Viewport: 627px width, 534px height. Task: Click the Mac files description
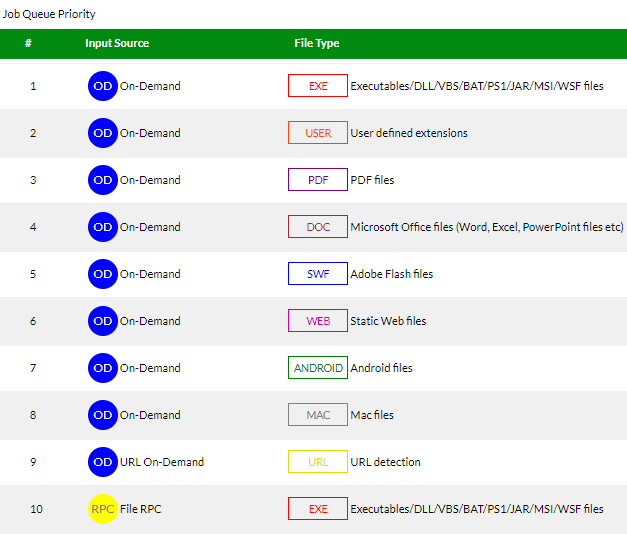[372, 415]
